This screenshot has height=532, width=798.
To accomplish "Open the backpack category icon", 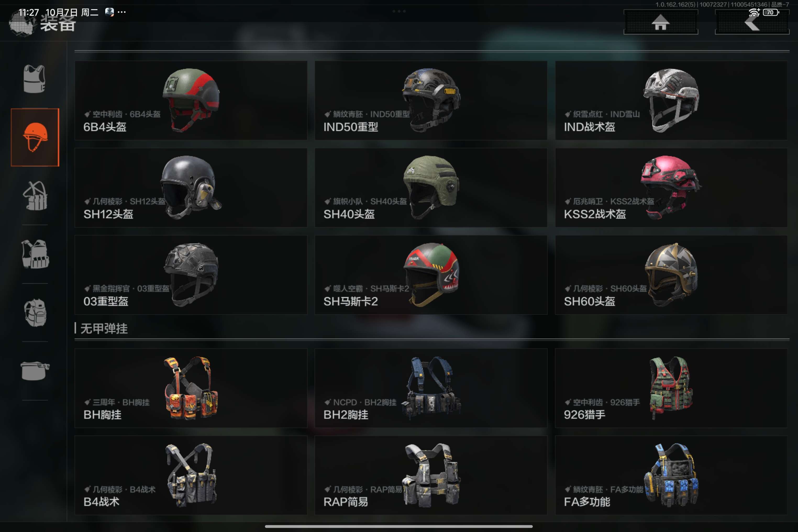I will click(x=35, y=313).
